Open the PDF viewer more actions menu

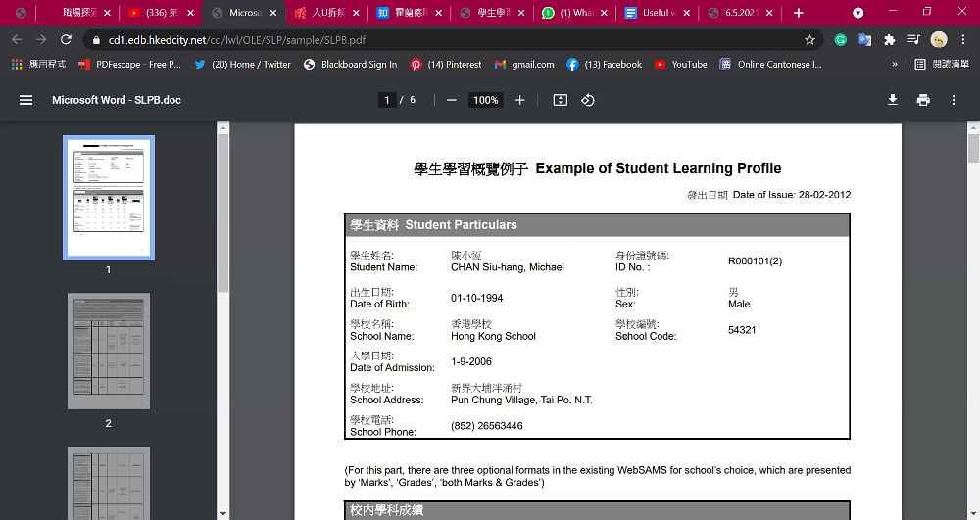954,100
